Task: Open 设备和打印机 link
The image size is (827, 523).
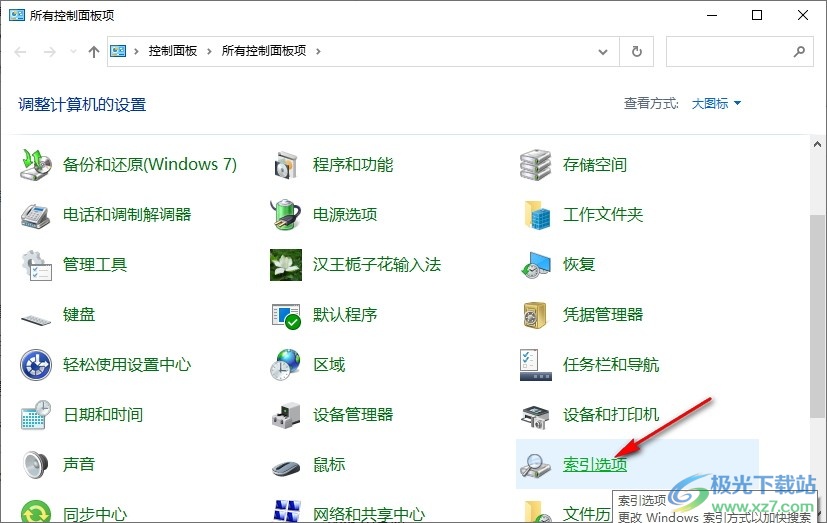Action: tap(611, 414)
